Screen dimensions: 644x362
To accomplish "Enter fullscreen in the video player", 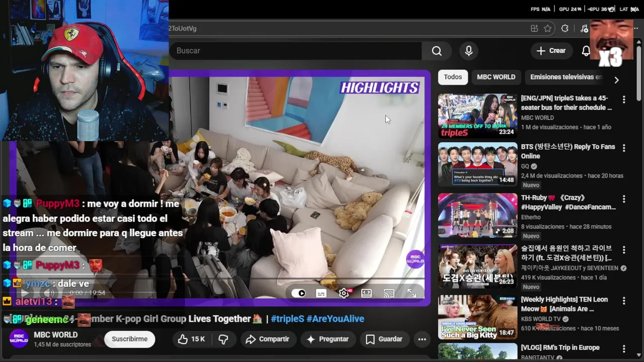I will coord(412,293).
